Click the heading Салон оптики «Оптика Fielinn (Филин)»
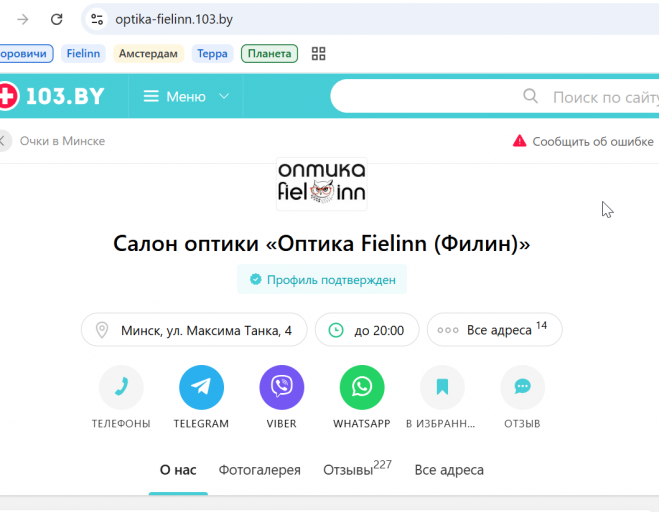The height and width of the screenshot is (512, 659). 322,243
